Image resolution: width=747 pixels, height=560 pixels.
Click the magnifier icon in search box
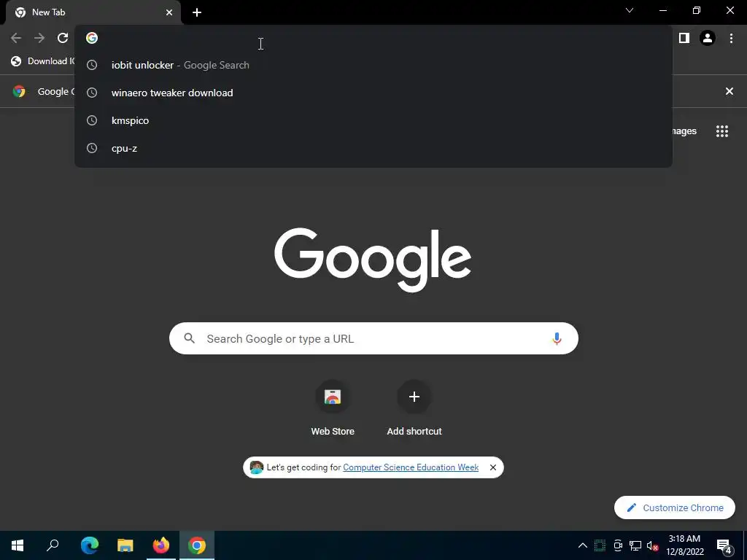(x=189, y=338)
